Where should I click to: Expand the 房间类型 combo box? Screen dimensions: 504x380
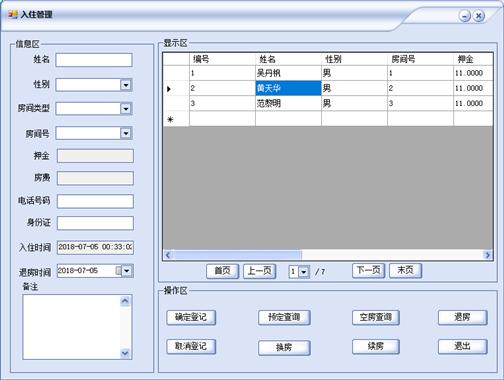tap(126, 109)
